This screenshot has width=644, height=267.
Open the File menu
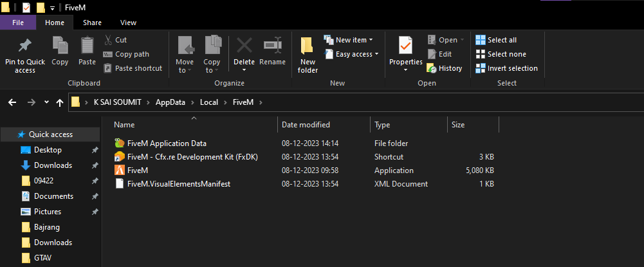coord(18,23)
